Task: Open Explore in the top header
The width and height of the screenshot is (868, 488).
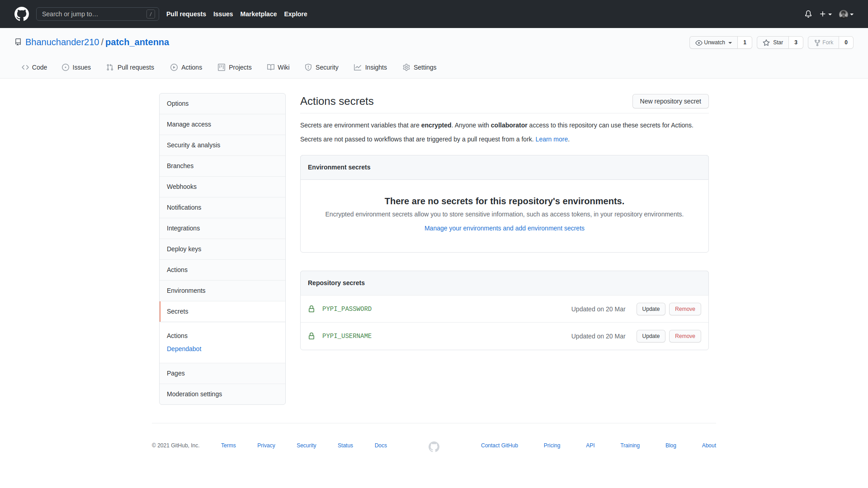Action: coord(296,14)
